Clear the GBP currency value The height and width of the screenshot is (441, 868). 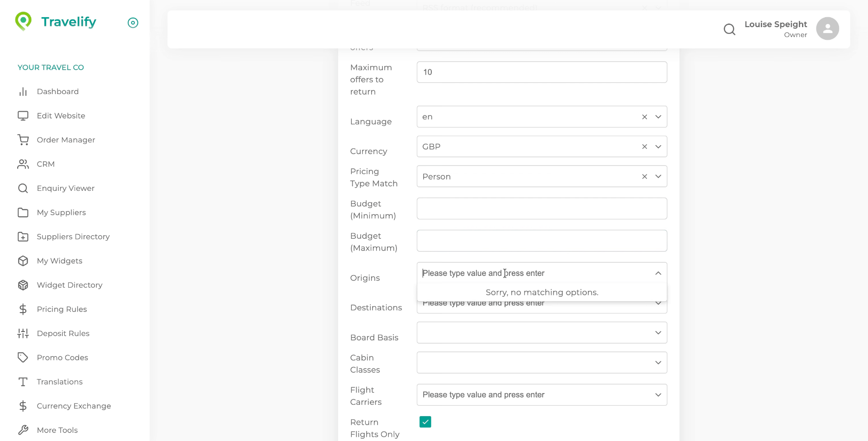coord(645,147)
